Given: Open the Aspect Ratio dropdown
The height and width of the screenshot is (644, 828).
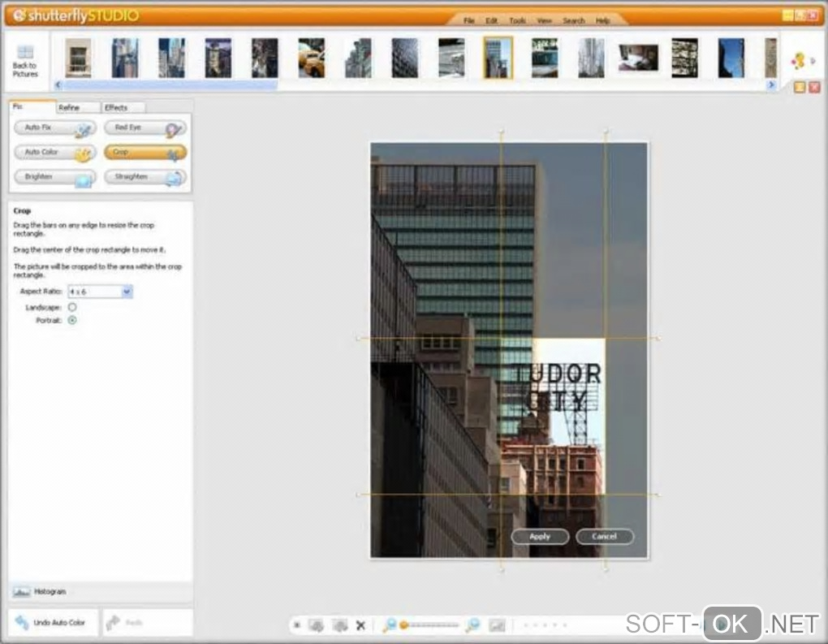Looking at the screenshot, I should point(126,292).
